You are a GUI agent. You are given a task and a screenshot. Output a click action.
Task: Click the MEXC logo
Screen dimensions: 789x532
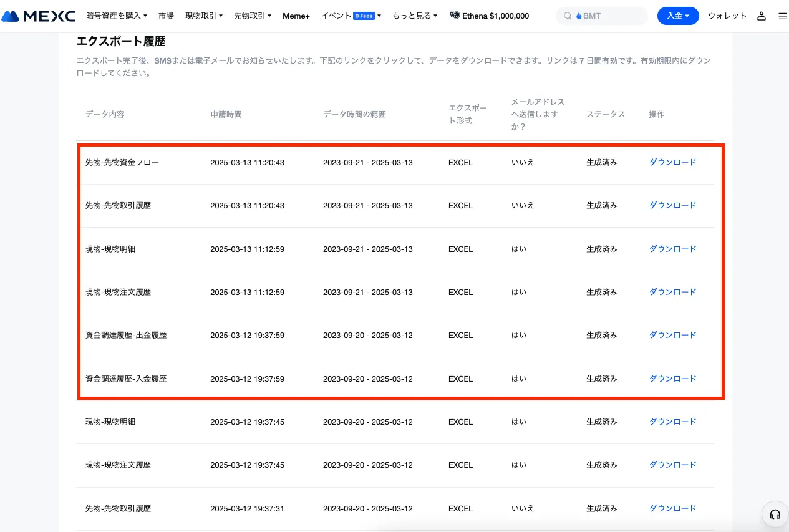point(38,16)
